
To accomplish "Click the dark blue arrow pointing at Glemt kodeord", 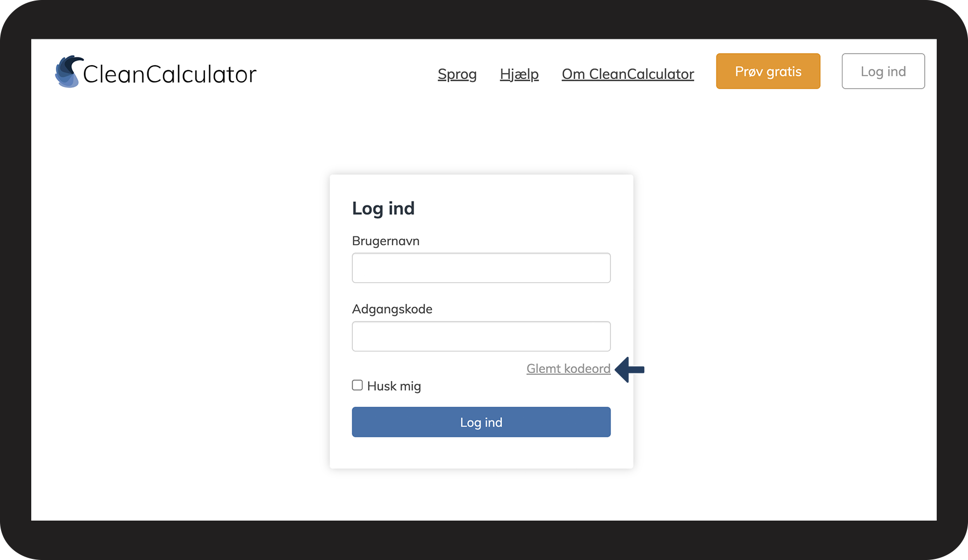I will coord(630,370).
